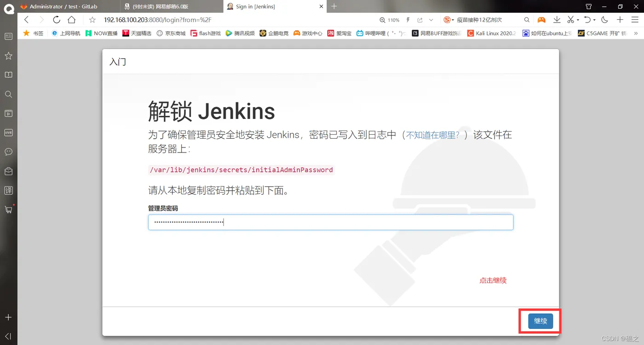Open the downloads manager icon

click(557, 20)
